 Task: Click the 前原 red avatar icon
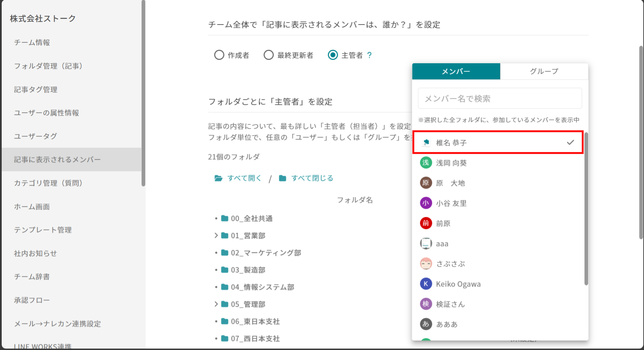[x=426, y=223]
